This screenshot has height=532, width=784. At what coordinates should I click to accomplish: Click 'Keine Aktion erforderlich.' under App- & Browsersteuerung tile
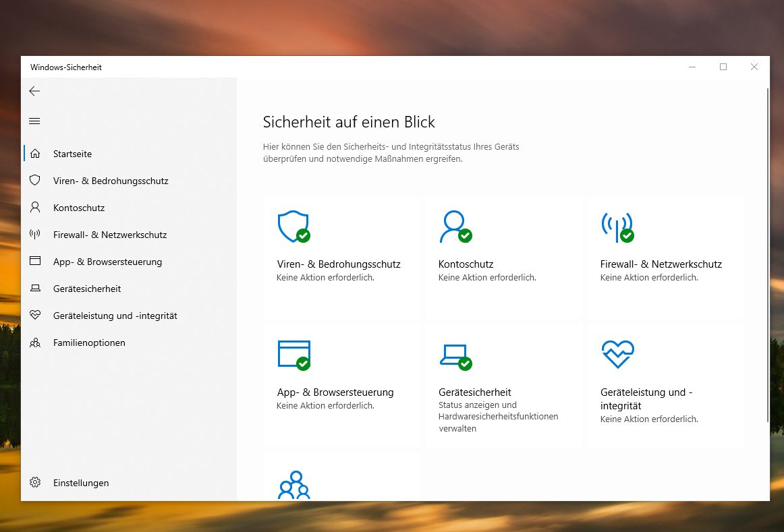(325, 406)
